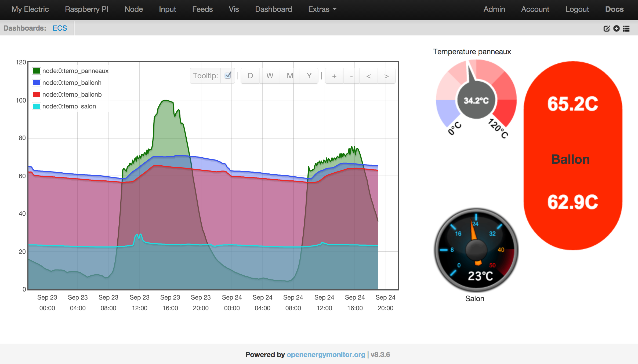The image size is (638, 364).
Task: Navigate to the Feeds page
Action: click(202, 9)
